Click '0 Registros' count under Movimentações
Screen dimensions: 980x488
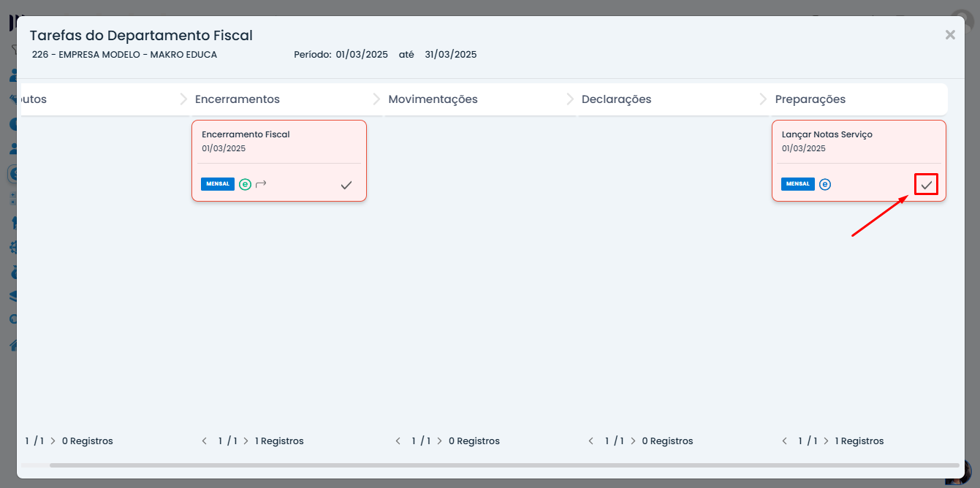click(x=474, y=441)
